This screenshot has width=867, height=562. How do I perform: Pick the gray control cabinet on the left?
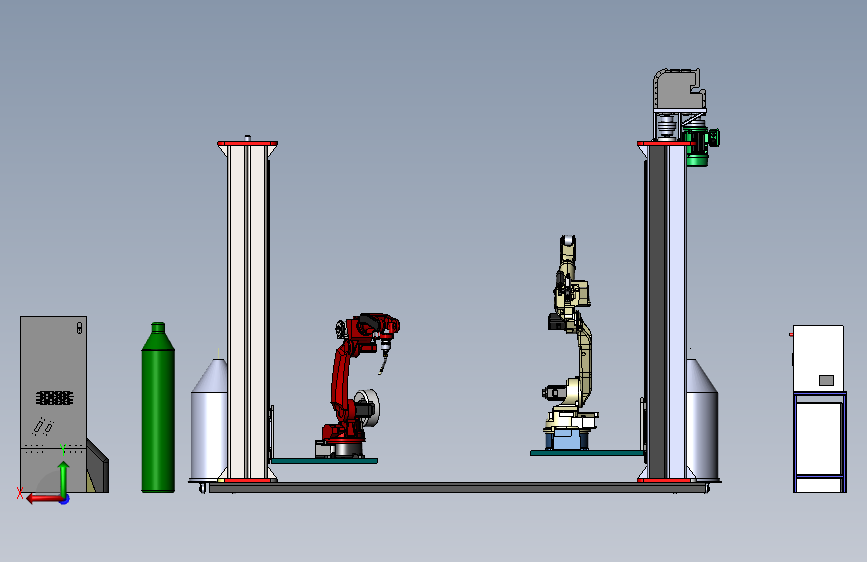click(54, 404)
